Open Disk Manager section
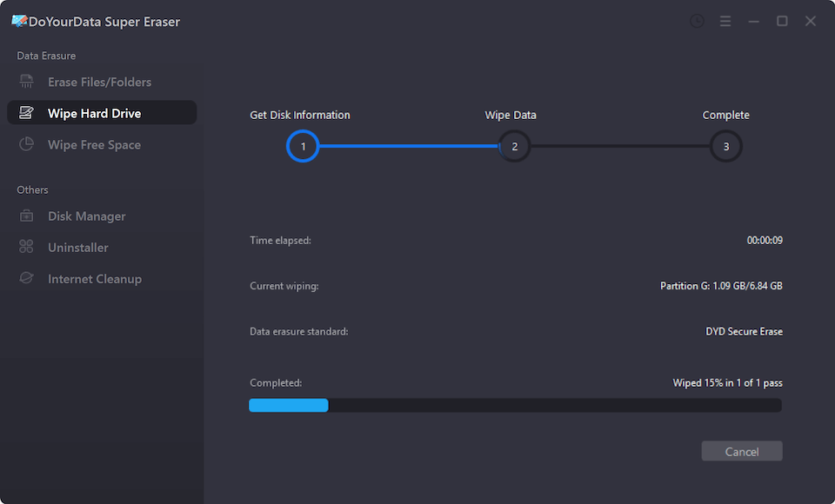This screenshot has width=835, height=504. (102, 216)
